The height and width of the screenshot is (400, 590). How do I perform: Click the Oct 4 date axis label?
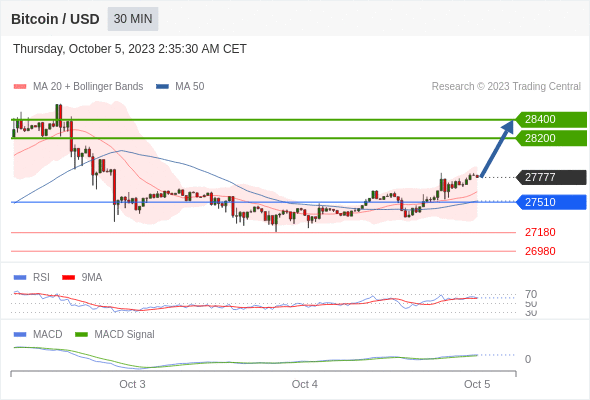(304, 384)
